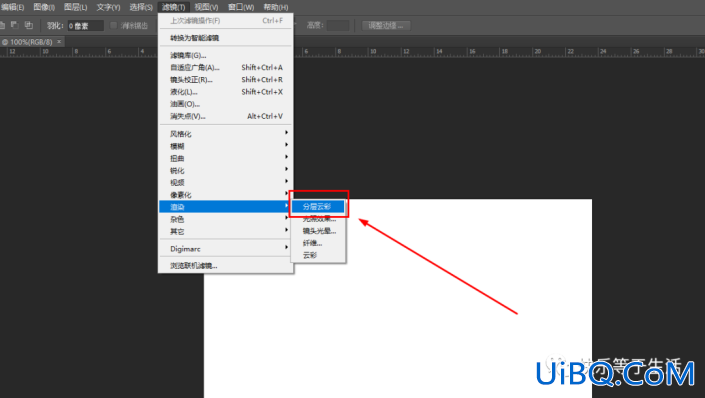Click the highlighted 渲染 render item

226,207
